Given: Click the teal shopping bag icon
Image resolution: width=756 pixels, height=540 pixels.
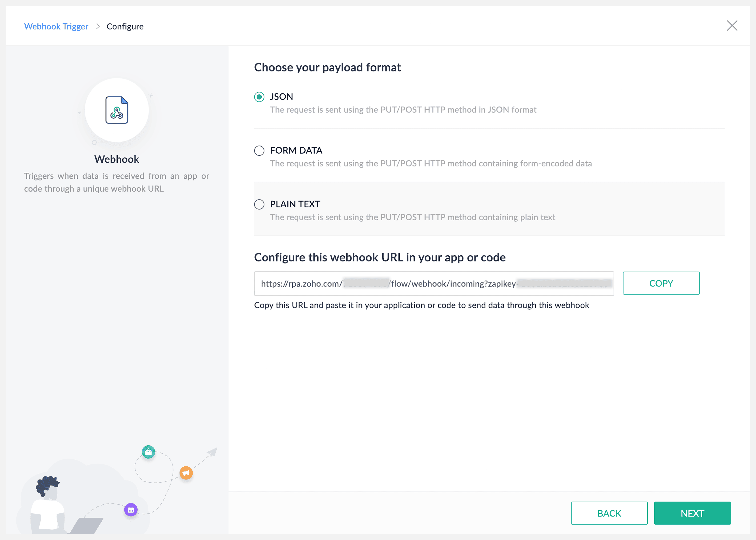Looking at the screenshot, I should point(148,452).
